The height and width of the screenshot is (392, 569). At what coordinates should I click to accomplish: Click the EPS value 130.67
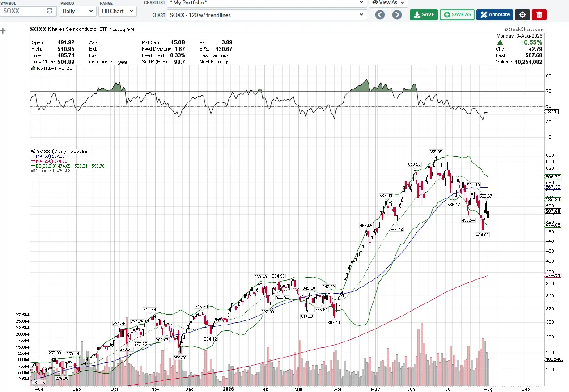coord(224,49)
